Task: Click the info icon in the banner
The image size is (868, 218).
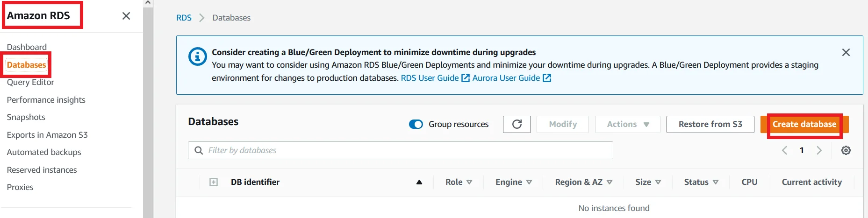Action: pos(197,57)
